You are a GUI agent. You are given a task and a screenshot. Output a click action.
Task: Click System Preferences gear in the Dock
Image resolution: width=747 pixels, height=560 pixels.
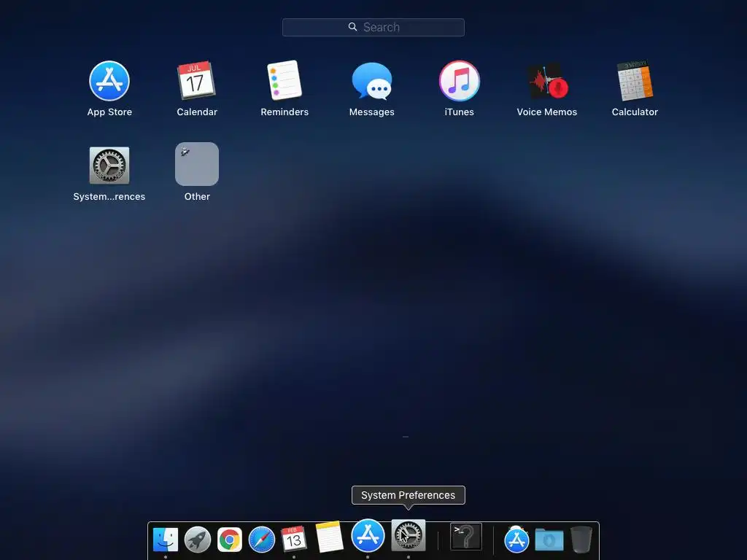click(409, 535)
